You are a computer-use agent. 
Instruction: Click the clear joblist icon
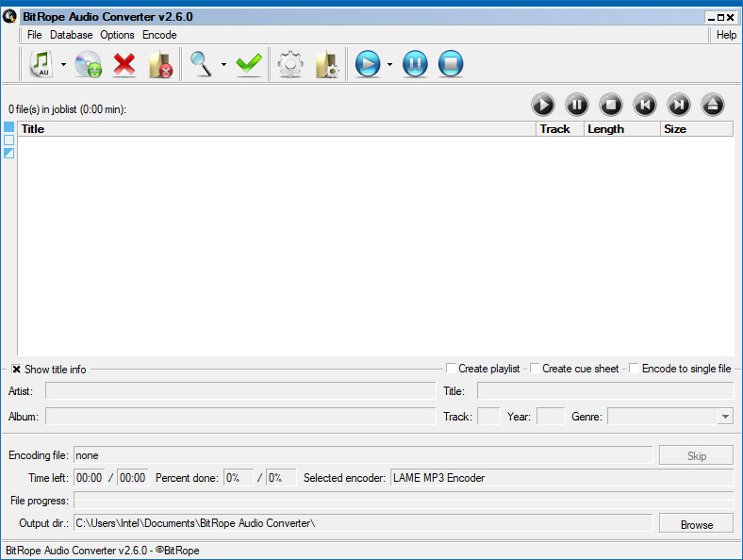160,64
